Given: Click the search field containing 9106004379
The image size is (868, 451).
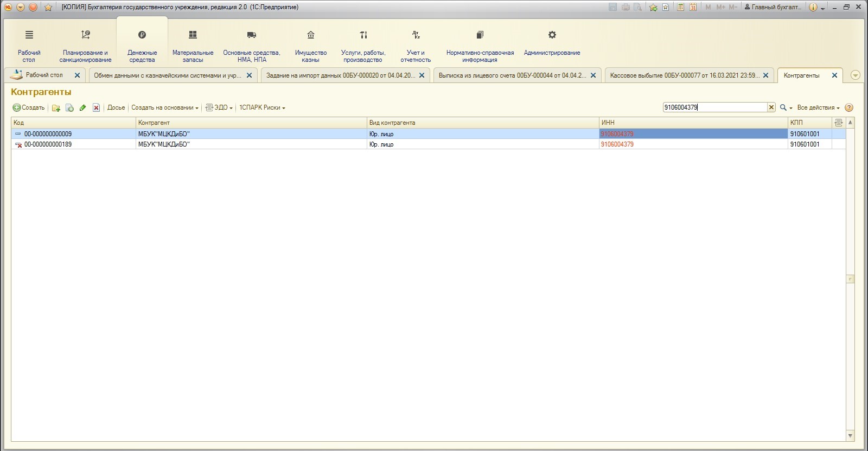Looking at the screenshot, I should [x=714, y=107].
